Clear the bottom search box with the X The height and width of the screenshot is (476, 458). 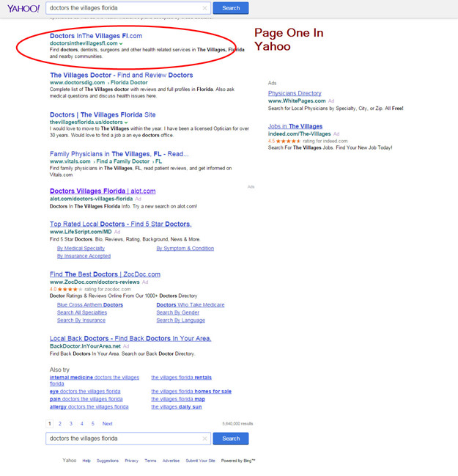[x=204, y=439]
